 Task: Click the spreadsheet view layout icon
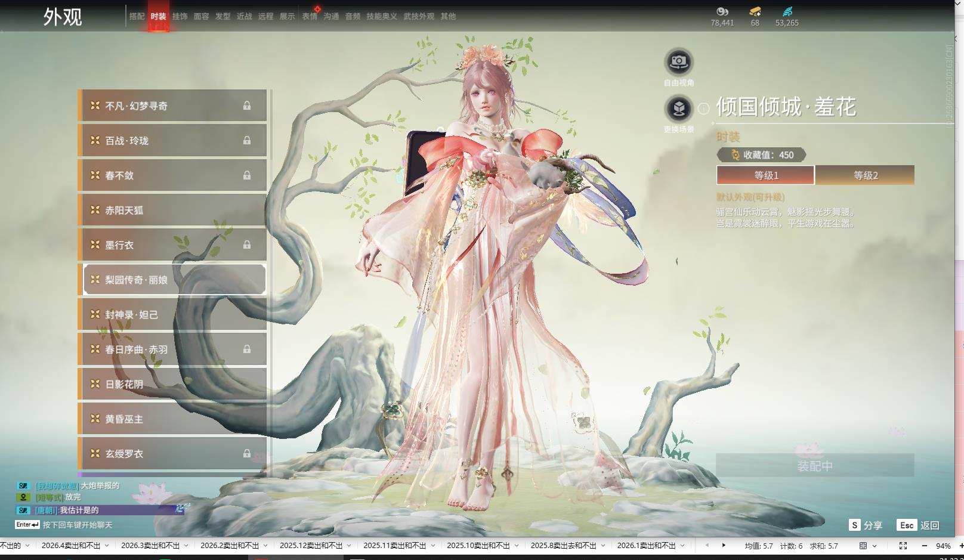point(863,546)
